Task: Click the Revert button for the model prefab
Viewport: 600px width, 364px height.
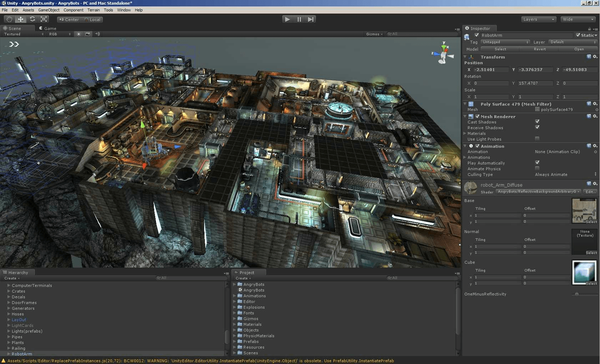Action: coord(539,49)
